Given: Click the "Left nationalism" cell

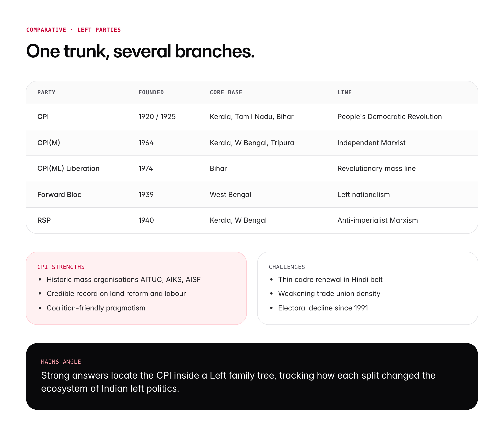Looking at the screenshot, I should pyautogui.click(x=363, y=195).
